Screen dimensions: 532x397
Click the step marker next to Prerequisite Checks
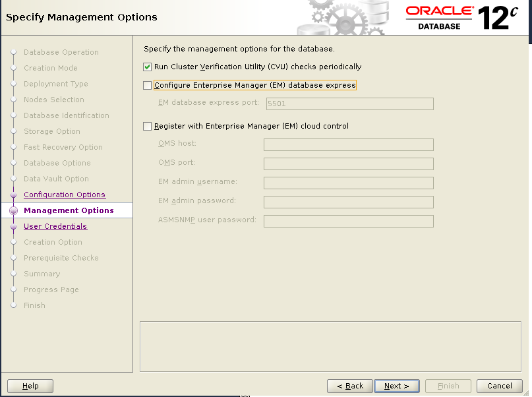pyautogui.click(x=15, y=258)
